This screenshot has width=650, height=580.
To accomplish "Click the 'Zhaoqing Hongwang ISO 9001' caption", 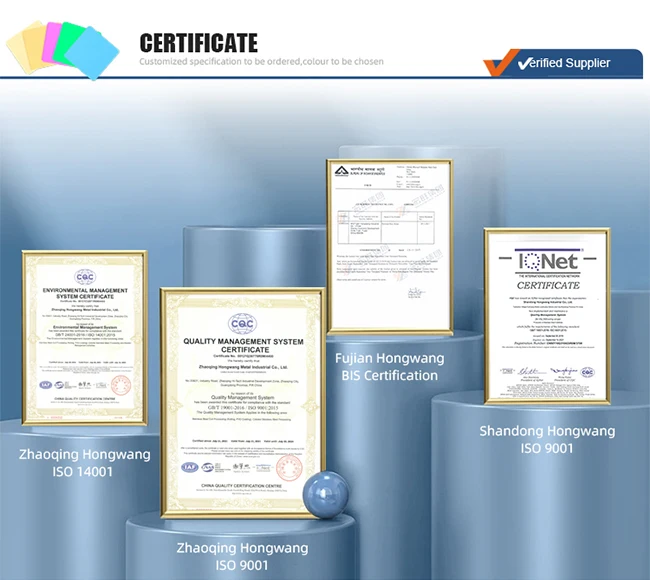I will click(243, 556).
